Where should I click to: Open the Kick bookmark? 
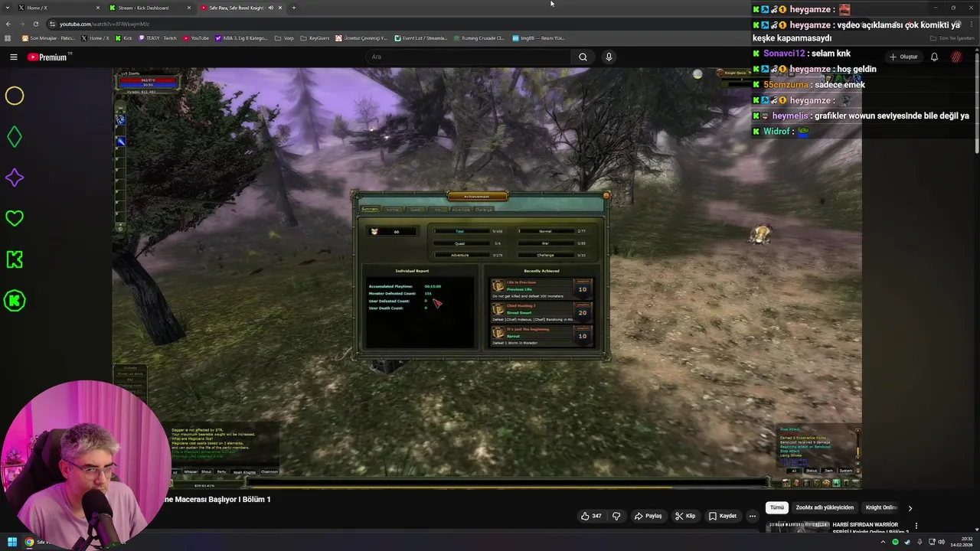click(123, 37)
